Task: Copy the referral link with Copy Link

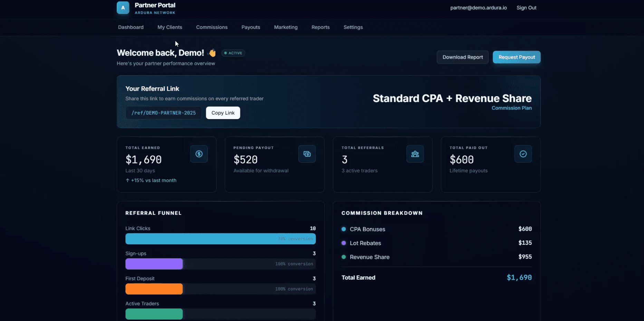Action: (x=223, y=113)
